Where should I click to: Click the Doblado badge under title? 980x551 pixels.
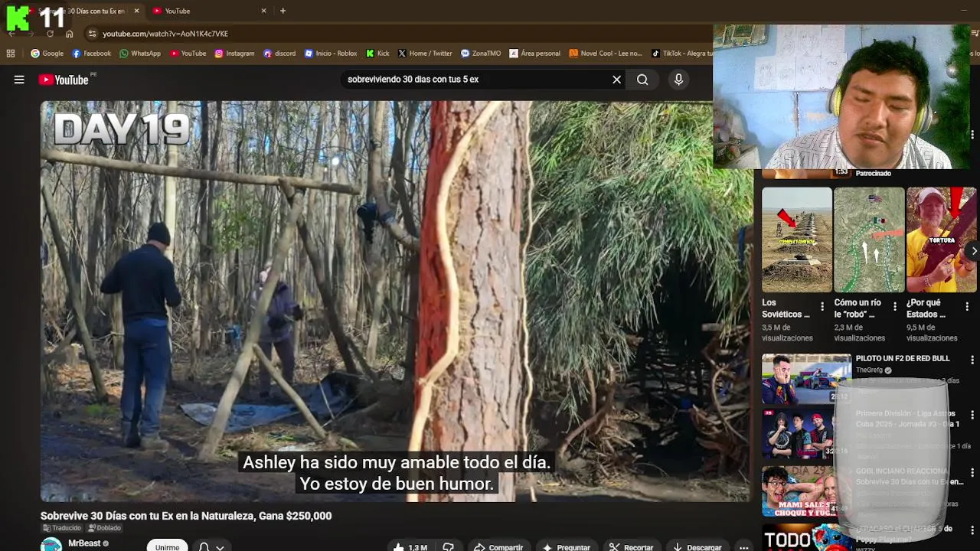coord(105,528)
